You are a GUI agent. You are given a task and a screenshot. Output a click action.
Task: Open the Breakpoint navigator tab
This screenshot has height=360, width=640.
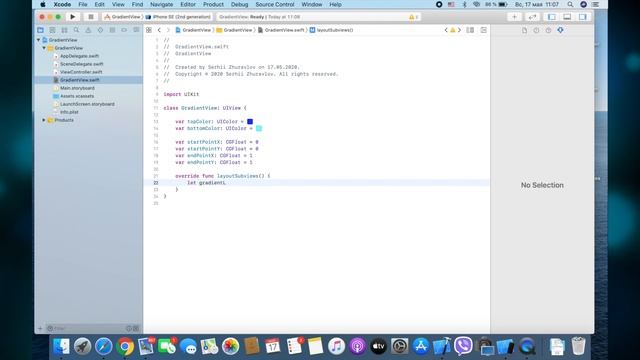pos(124,30)
